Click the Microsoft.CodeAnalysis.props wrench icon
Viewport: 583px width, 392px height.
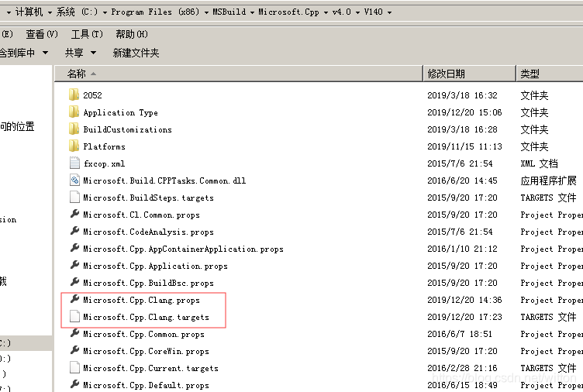click(x=74, y=231)
